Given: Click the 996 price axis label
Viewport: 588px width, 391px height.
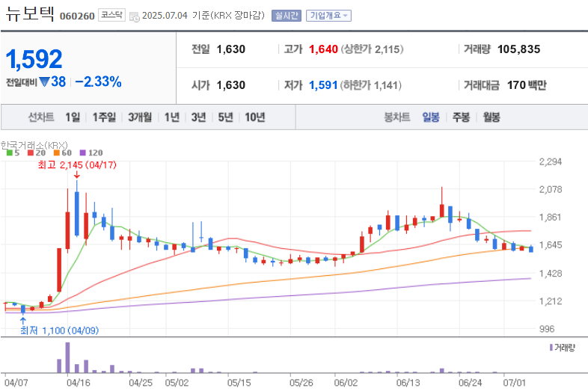Looking at the screenshot, I should pyautogui.click(x=547, y=329).
